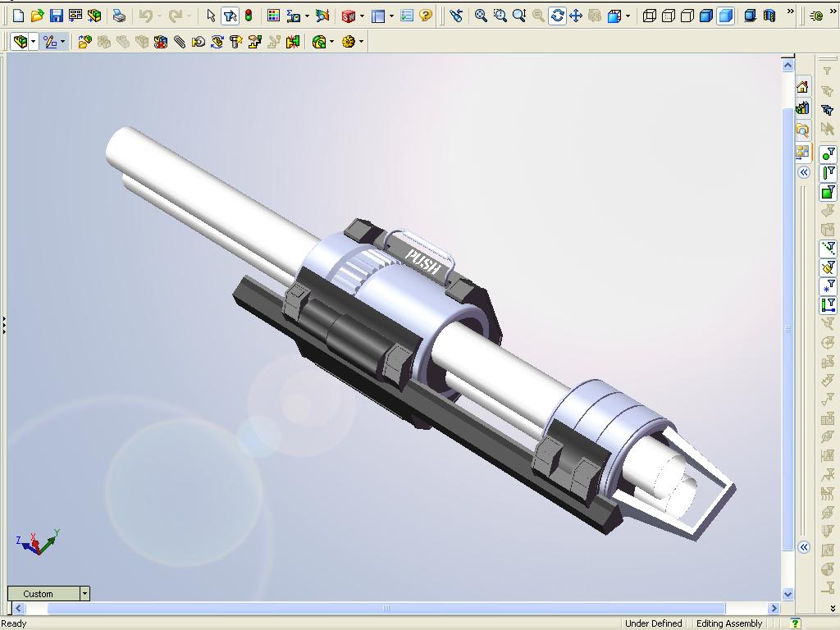Switch to hidden lines removed display
The width and height of the screenshot is (840, 630).
pyautogui.click(x=687, y=16)
